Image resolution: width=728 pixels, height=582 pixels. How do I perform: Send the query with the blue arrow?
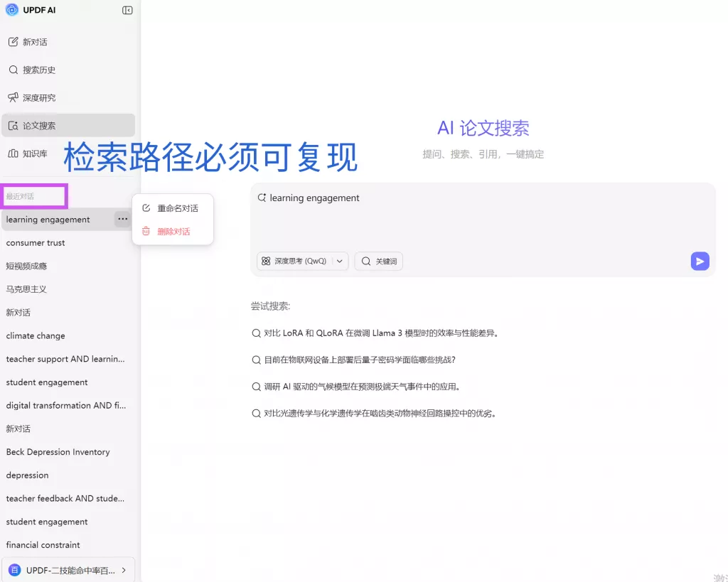click(700, 261)
